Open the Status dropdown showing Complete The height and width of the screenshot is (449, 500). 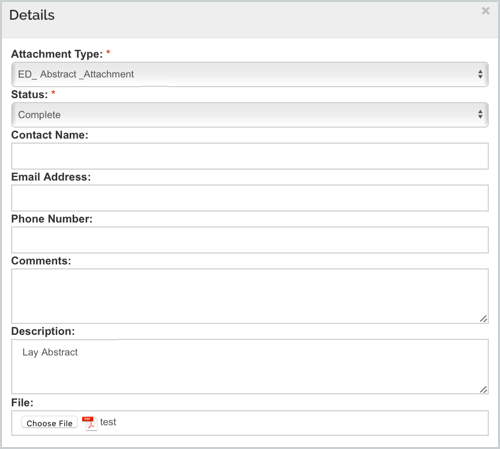pos(250,115)
